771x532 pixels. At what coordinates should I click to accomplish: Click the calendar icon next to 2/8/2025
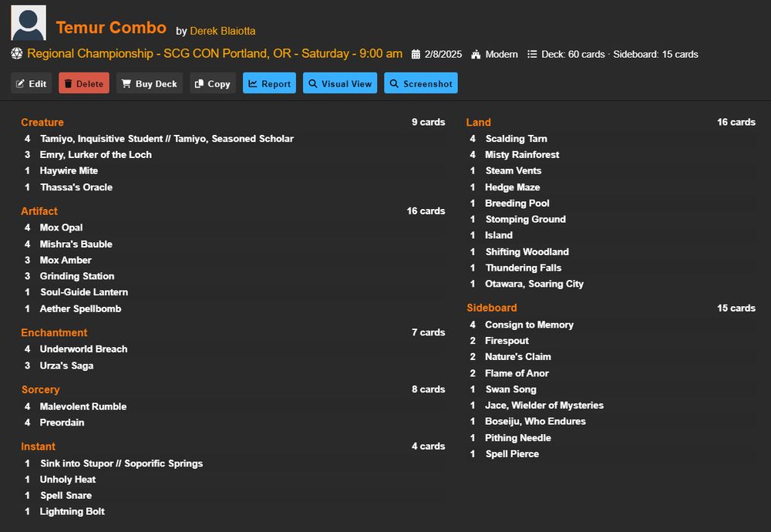tap(416, 54)
